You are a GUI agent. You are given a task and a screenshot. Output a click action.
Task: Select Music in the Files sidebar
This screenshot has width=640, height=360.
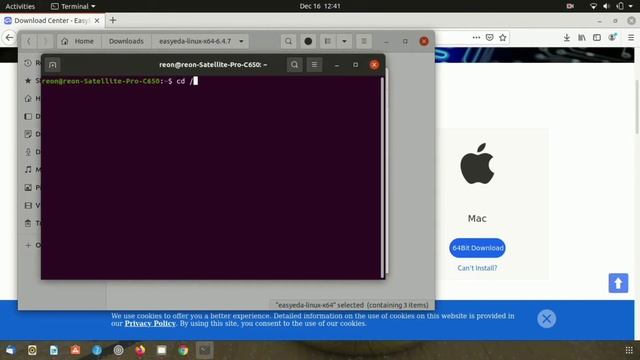pyautogui.click(x=32, y=169)
